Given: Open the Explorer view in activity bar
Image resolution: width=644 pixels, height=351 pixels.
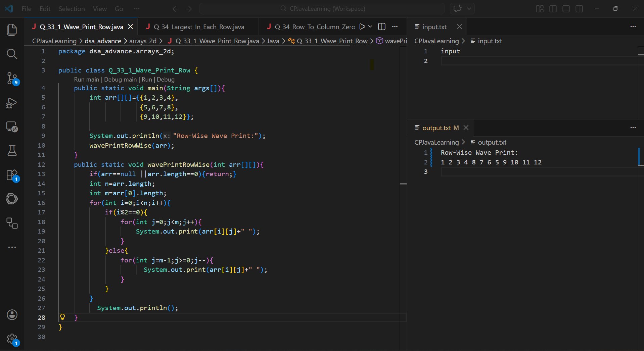Looking at the screenshot, I should coord(12,30).
